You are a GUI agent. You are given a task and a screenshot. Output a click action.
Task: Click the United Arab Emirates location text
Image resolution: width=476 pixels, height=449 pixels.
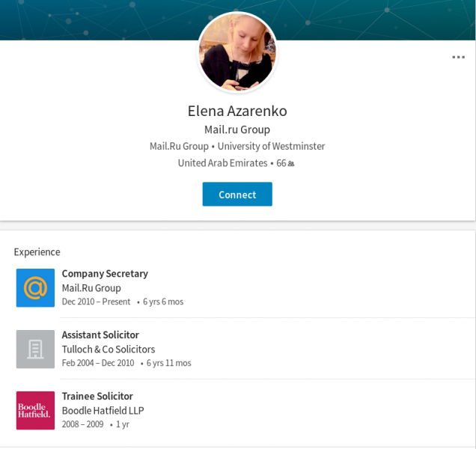coord(222,163)
